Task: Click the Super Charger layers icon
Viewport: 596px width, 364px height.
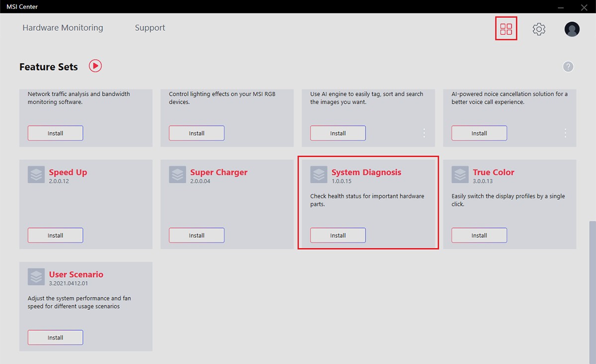Action: pos(177,175)
